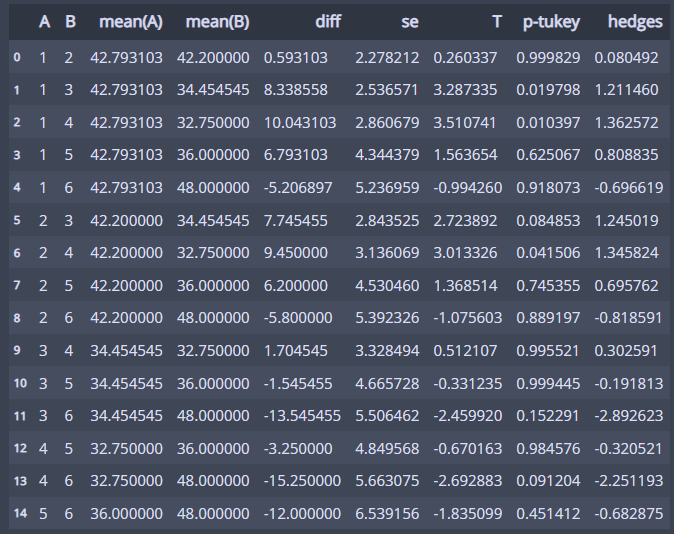674x534 pixels.
Task: Click hedges value -2.251193
Action: click(628, 481)
